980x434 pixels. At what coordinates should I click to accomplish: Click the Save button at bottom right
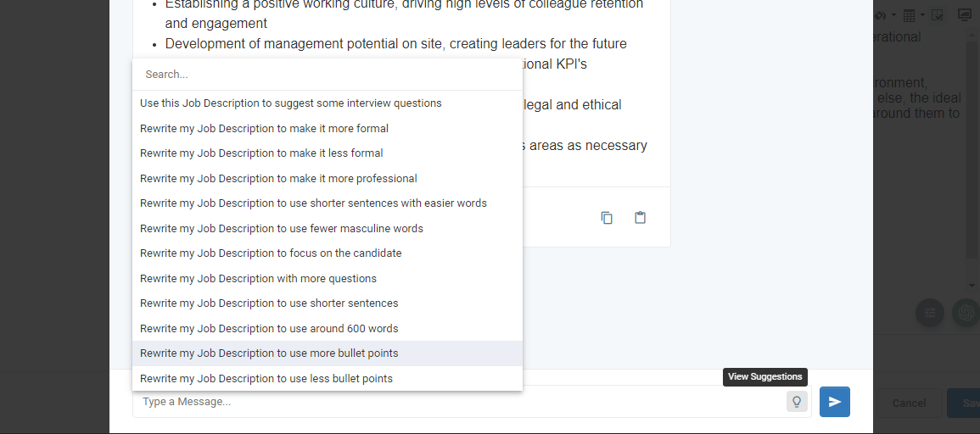pos(965,403)
